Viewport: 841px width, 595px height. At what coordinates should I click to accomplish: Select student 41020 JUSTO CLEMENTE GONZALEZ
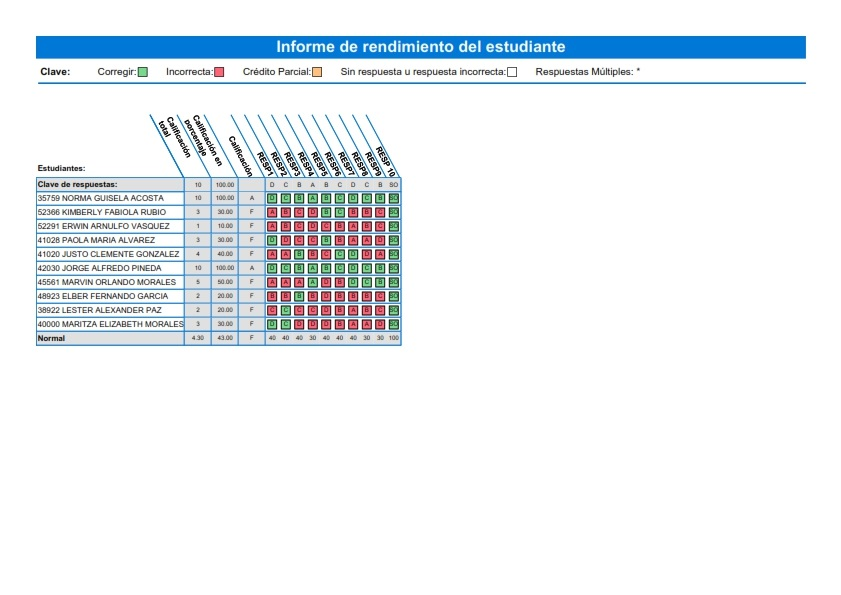click(108, 254)
